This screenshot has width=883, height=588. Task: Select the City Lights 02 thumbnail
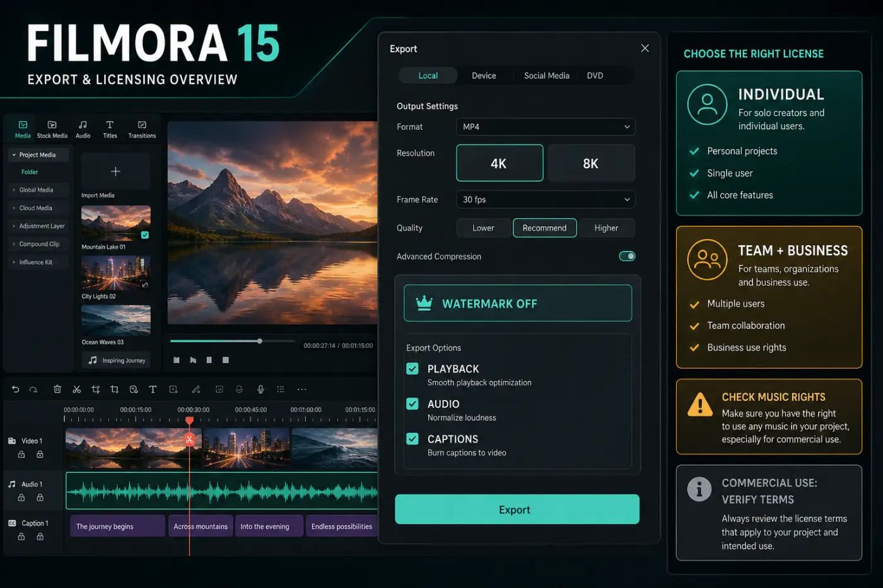point(116,273)
